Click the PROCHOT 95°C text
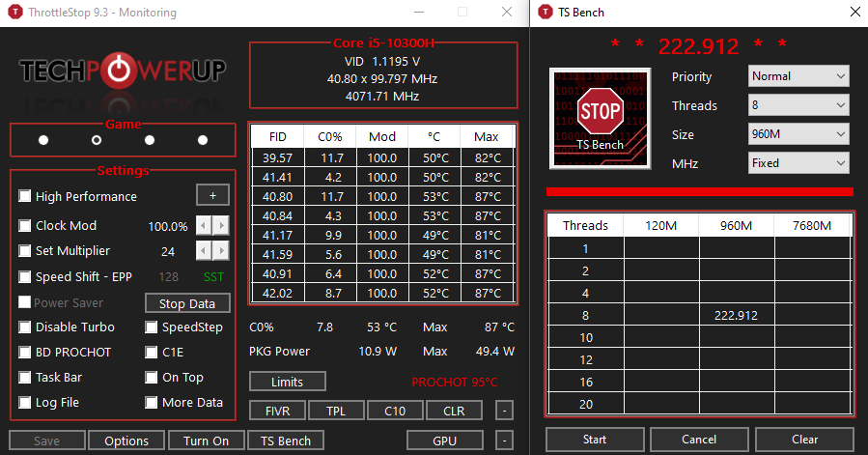868x455 pixels. (455, 382)
